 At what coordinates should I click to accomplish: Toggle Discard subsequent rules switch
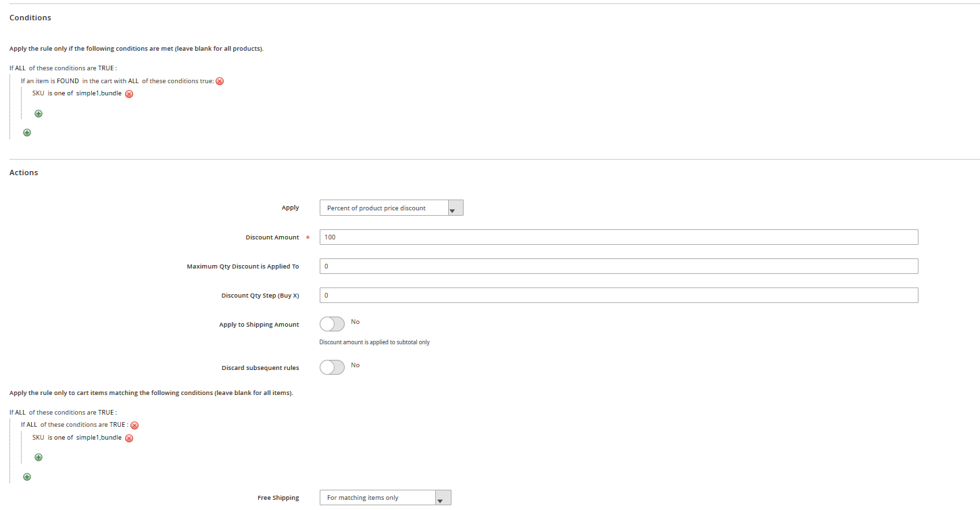(332, 367)
